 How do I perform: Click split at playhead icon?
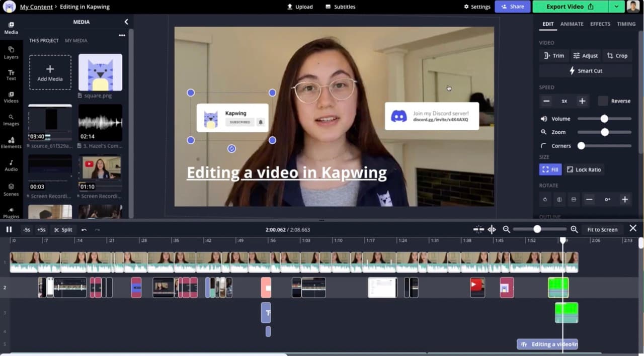[492, 229]
